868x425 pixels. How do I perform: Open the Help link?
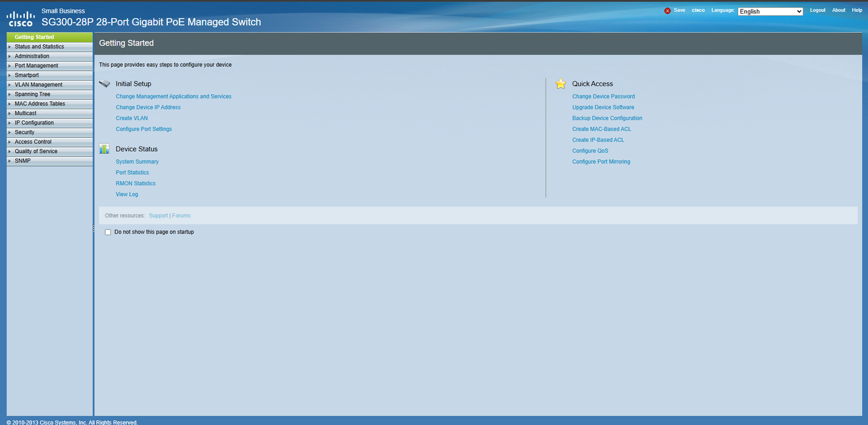click(x=857, y=10)
